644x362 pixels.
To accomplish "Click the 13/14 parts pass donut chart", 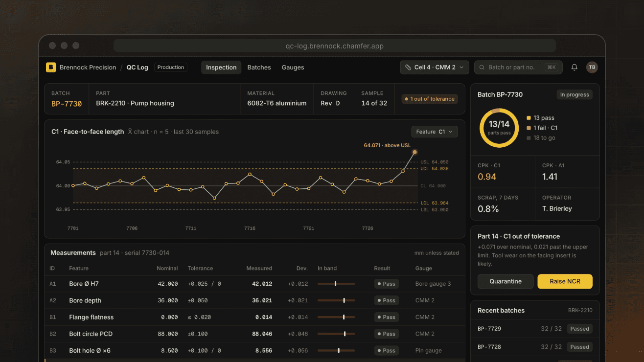I will pos(500,128).
